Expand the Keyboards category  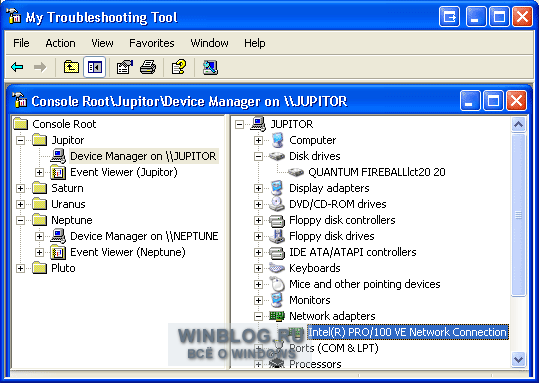[x=258, y=268]
